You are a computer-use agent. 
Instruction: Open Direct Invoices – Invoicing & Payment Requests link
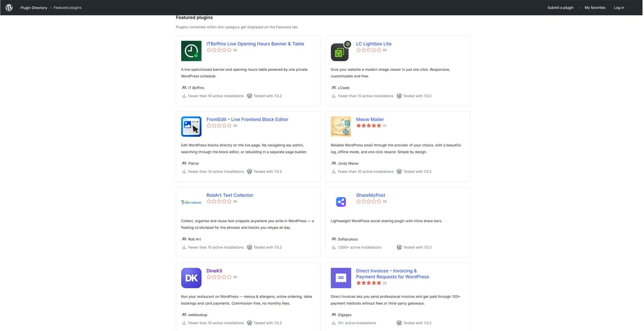point(392,274)
